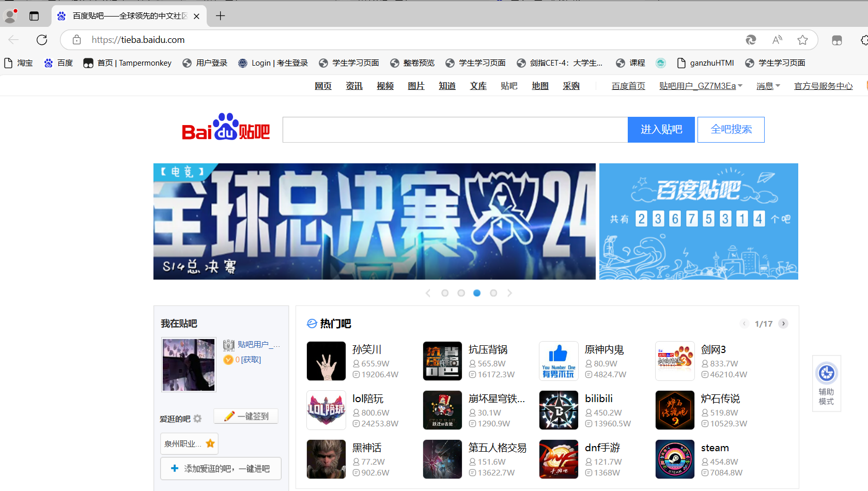868x491 pixels.
Task: Show previous carousel banner arrow
Action: coord(428,293)
